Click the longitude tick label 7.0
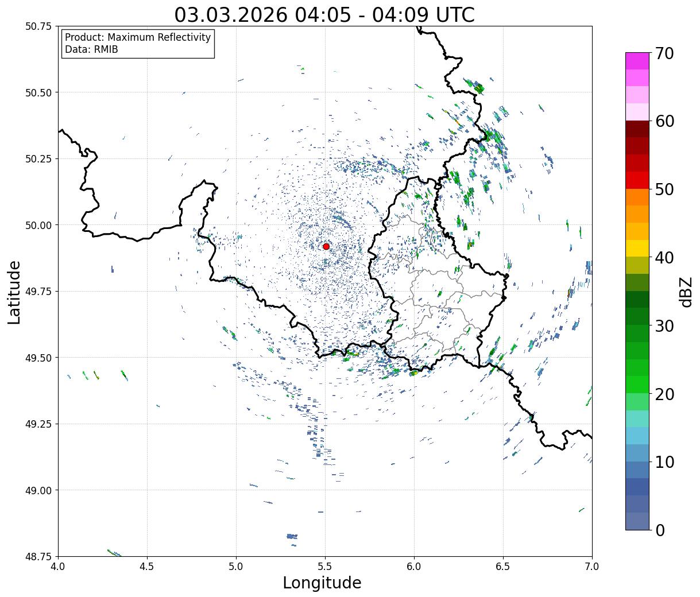 point(592,567)
